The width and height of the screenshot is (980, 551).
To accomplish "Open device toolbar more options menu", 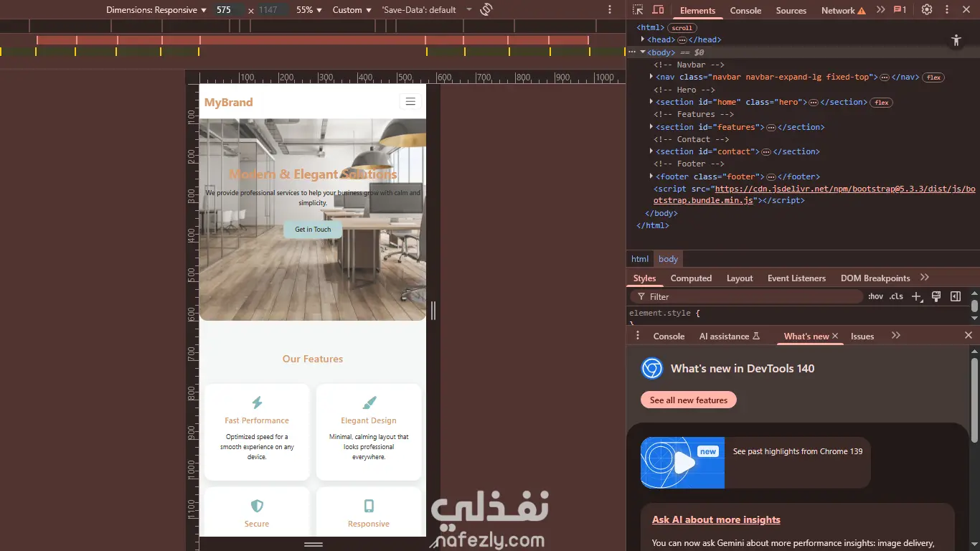I will pyautogui.click(x=610, y=10).
